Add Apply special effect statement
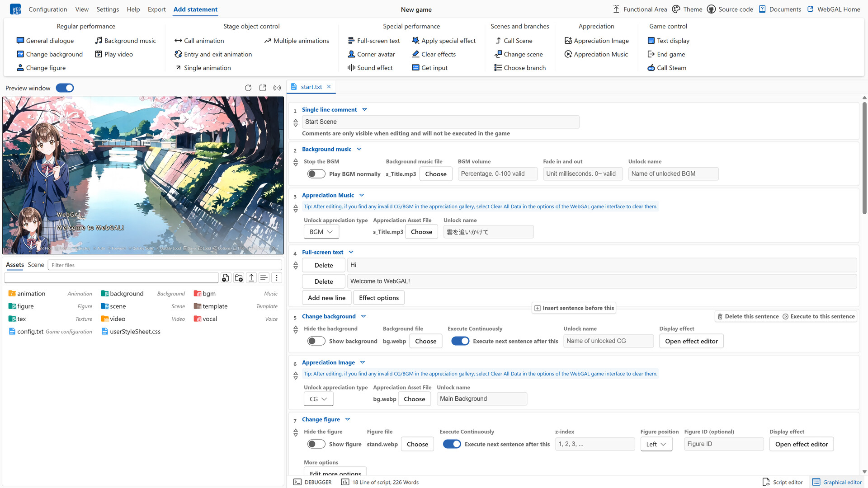 (x=443, y=41)
